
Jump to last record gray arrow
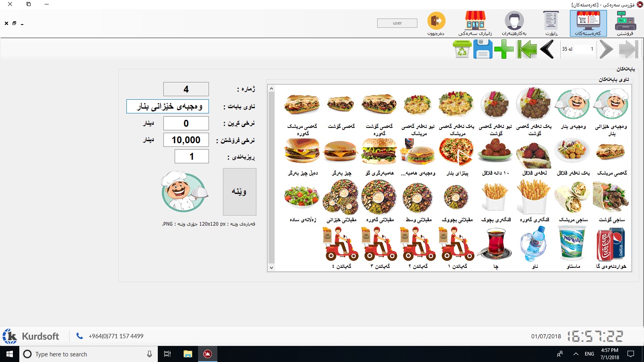tap(629, 49)
